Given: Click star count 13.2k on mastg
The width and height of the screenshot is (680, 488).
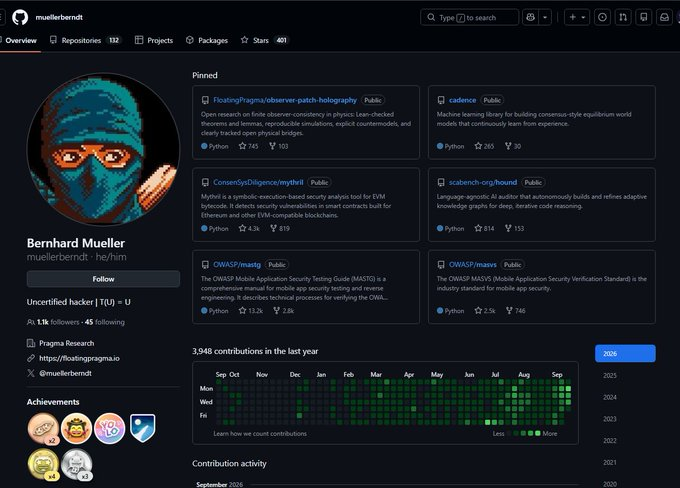Looking at the screenshot, I should (251, 311).
